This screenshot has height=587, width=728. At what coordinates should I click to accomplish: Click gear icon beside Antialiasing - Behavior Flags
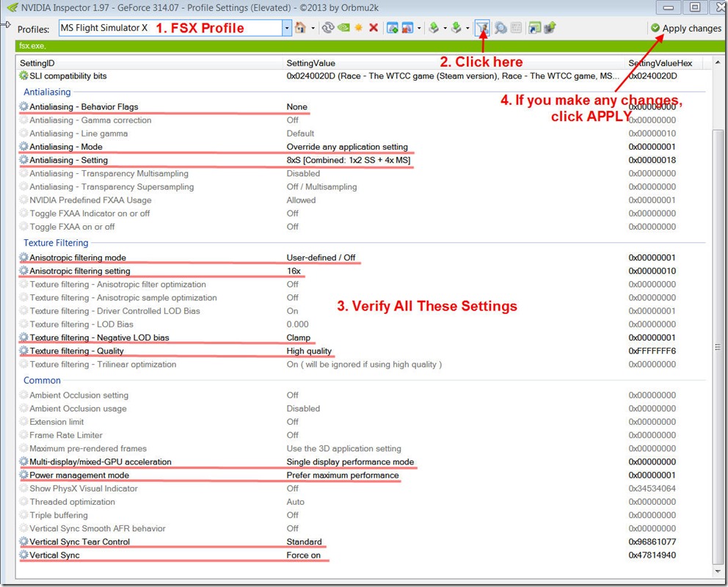coord(23,106)
